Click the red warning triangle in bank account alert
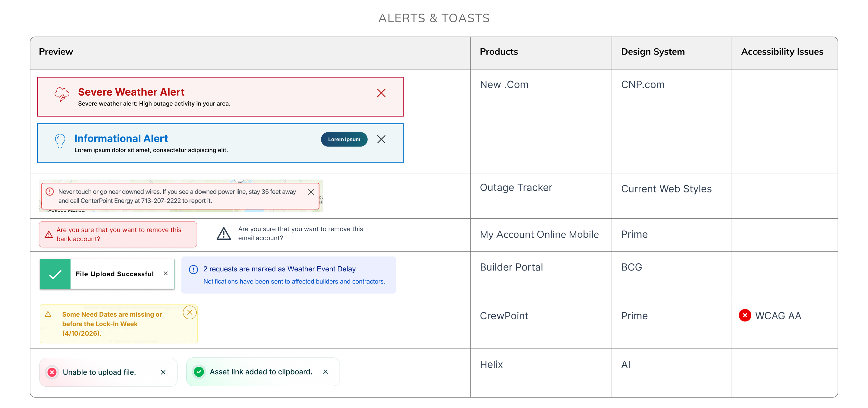Screen dimensions: 868x408 (49, 234)
